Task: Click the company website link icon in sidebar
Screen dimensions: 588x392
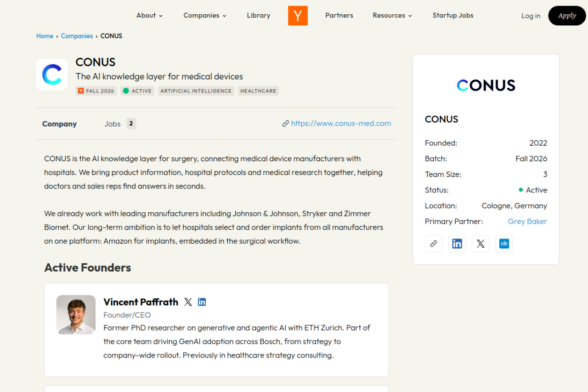Action: tap(434, 244)
